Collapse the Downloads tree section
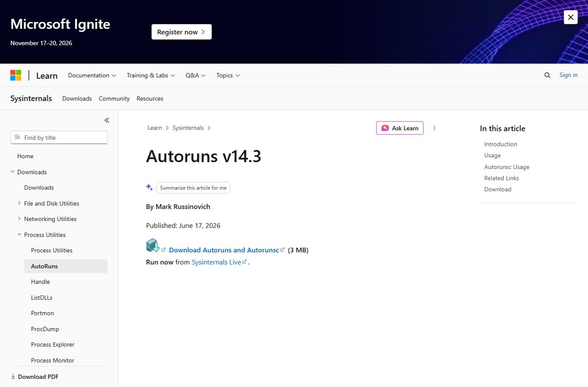Image resolution: width=588 pixels, height=387 pixels. (13, 172)
